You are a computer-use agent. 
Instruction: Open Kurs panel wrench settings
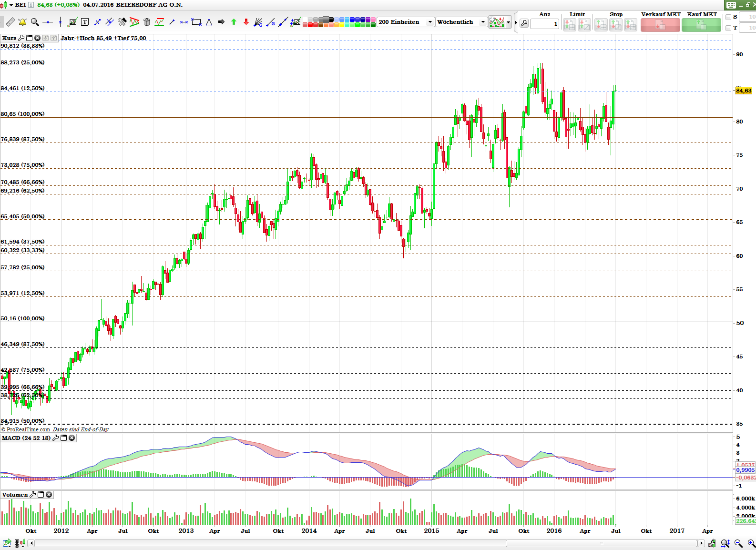pyautogui.click(x=21, y=38)
